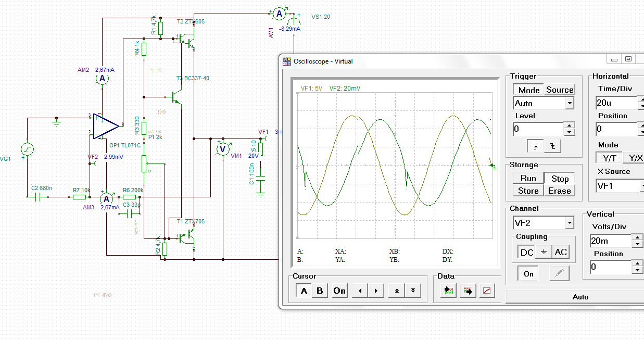The image size is (644, 340).
Task: Move cursor right with arrow button
Action: 376,291
